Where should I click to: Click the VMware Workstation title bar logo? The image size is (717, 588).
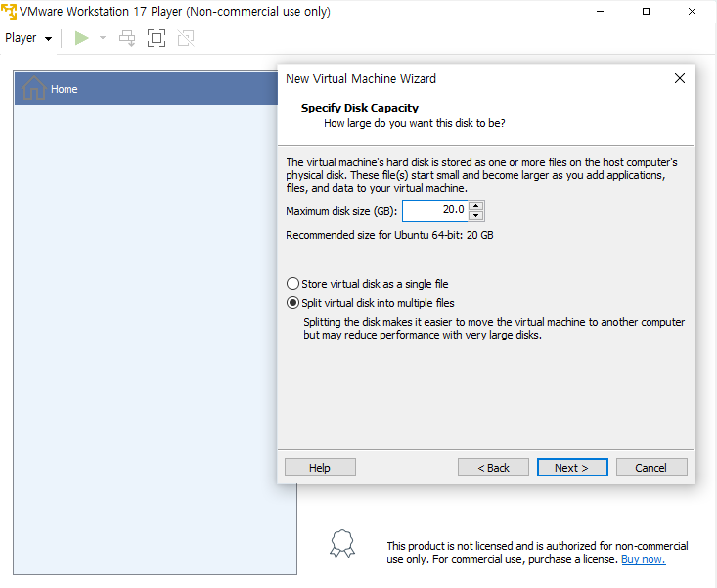[x=9, y=11]
